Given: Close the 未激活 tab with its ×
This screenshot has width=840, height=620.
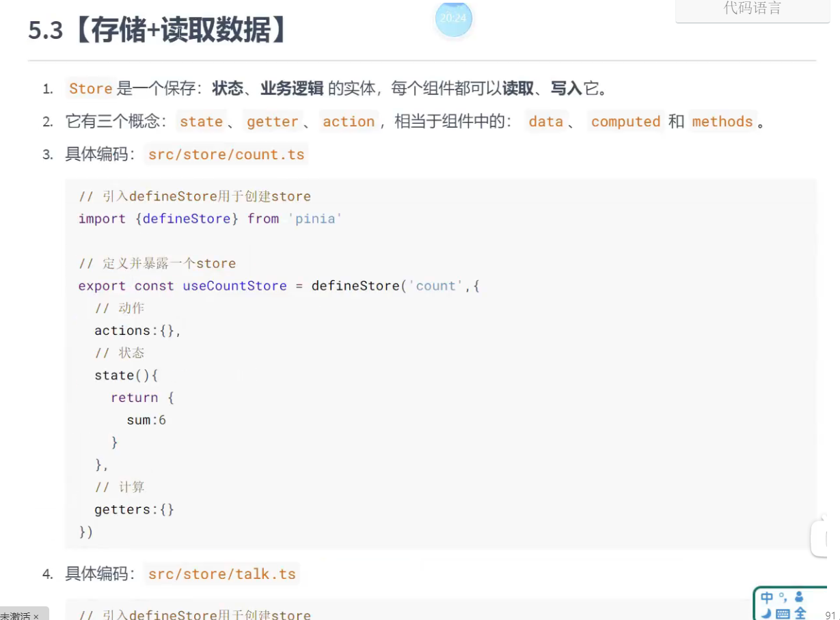Looking at the screenshot, I should click(x=36, y=616).
